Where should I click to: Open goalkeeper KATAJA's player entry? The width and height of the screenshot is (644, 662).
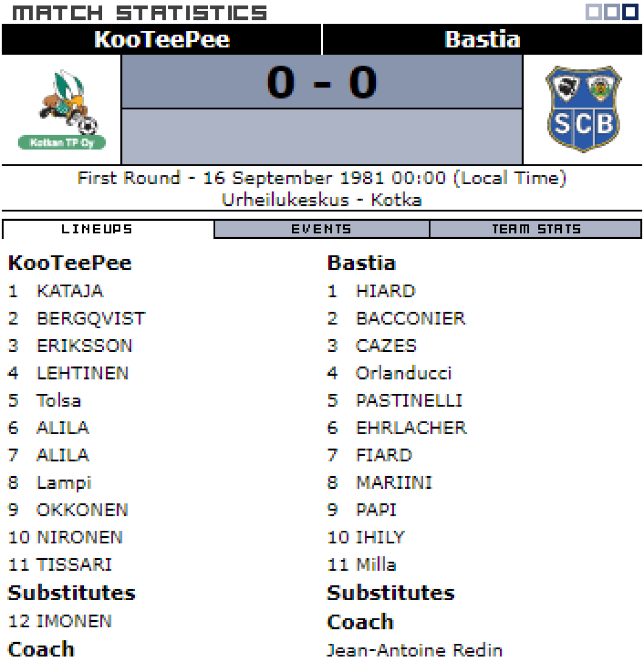70,291
